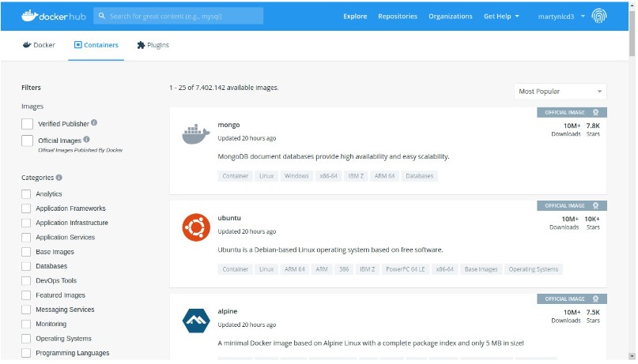638x364 pixels.
Task: Open the ubuntu logo thumbnail
Action: [196, 227]
